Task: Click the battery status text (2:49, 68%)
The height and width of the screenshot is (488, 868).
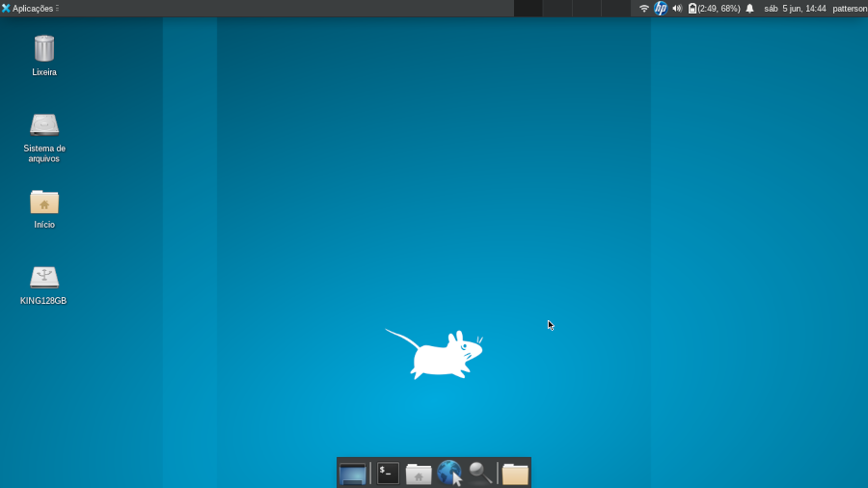Action: coord(719,9)
